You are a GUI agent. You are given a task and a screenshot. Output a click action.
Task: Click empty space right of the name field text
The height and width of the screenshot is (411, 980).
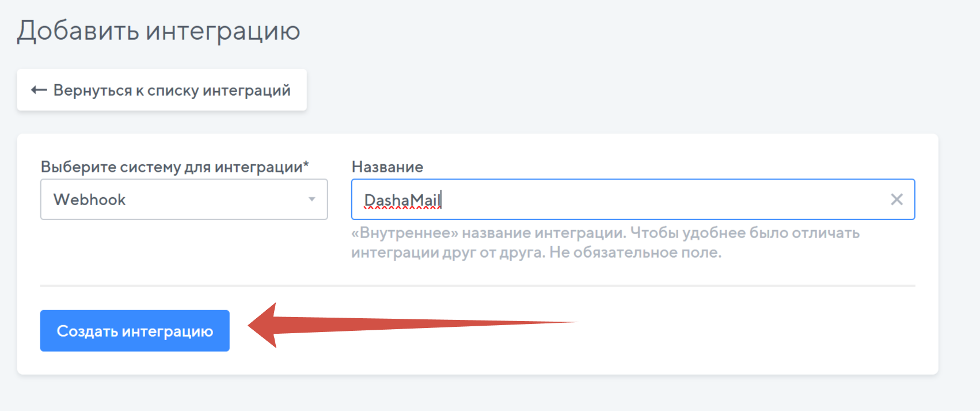coord(662,199)
